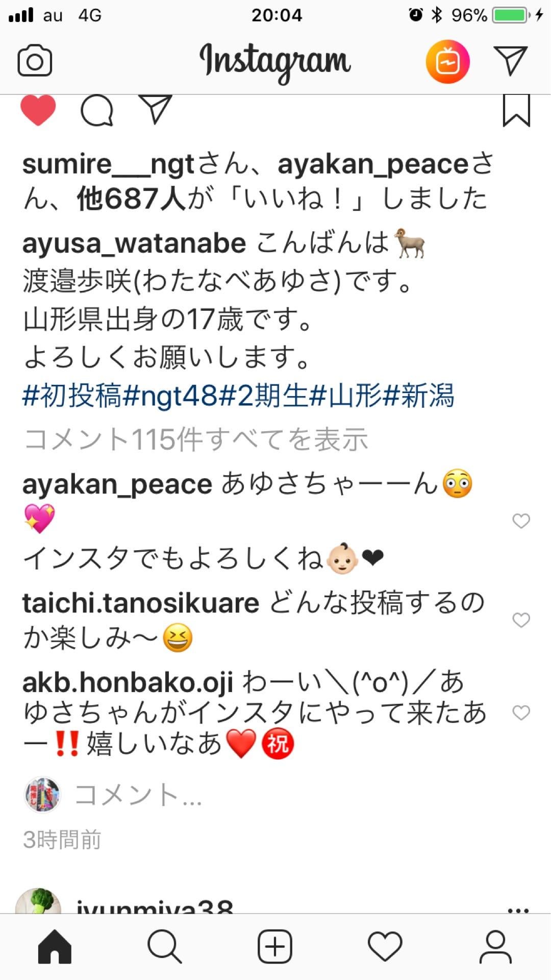Open the Profile tab

pyautogui.click(x=495, y=946)
